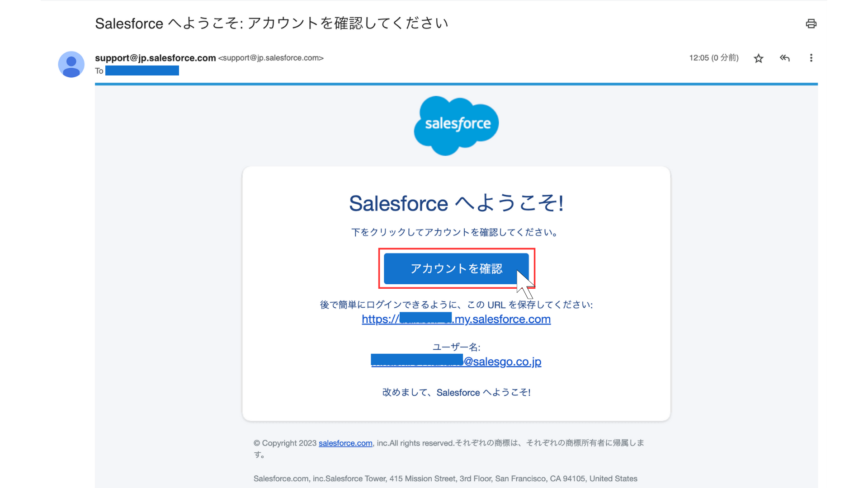Click sender name support@jp.salesforce.com
This screenshot has height=488, width=868.
[x=155, y=58]
